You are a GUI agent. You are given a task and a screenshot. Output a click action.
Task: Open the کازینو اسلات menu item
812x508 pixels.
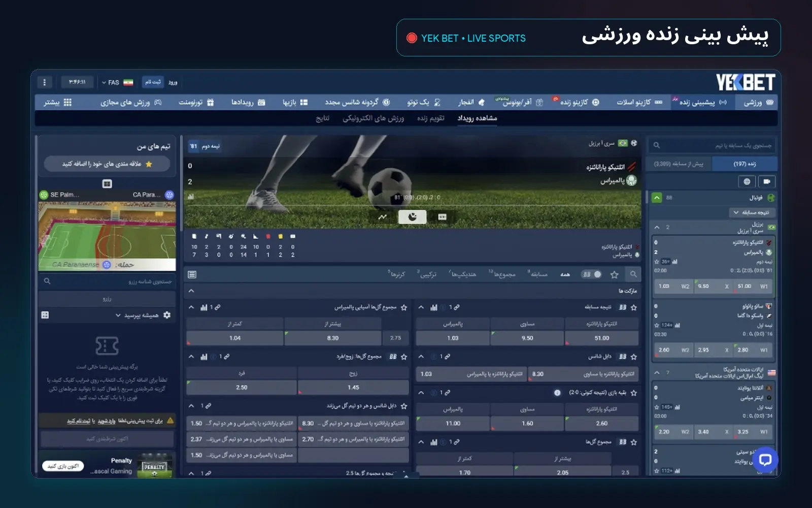pyautogui.click(x=639, y=102)
